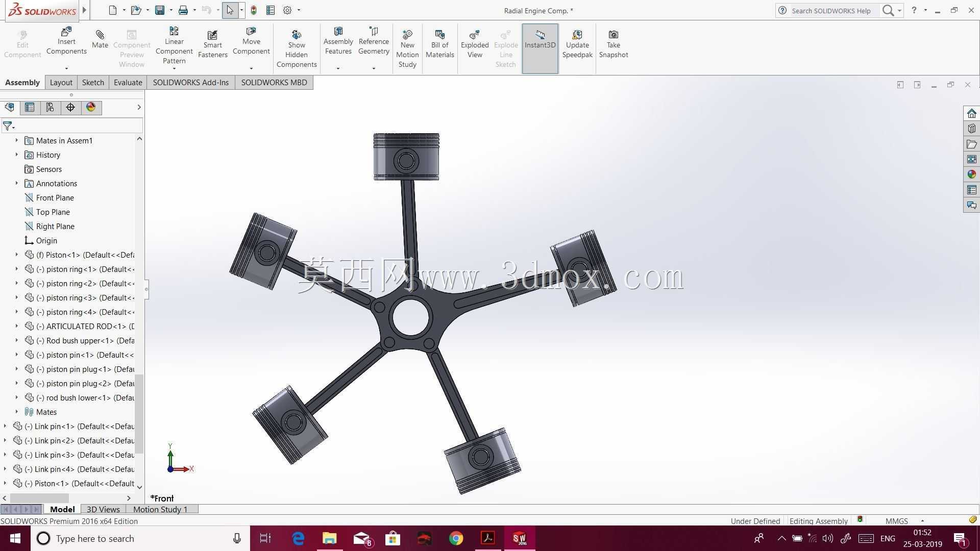
Task: Click the Insert Components tool
Action: (66, 41)
